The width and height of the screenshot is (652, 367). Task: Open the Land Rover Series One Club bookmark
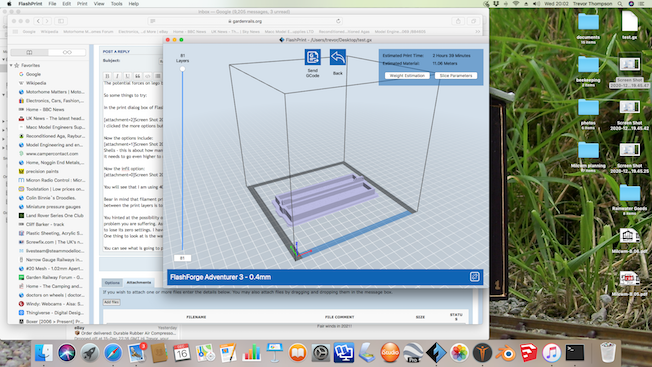pyautogui.click(x=54, y=215)
